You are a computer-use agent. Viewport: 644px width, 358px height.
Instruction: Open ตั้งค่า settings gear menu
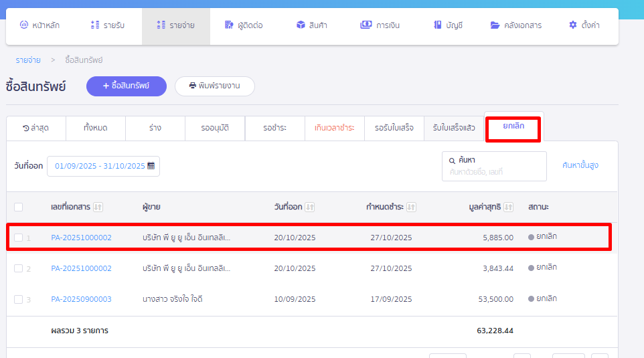pos(584,25)
